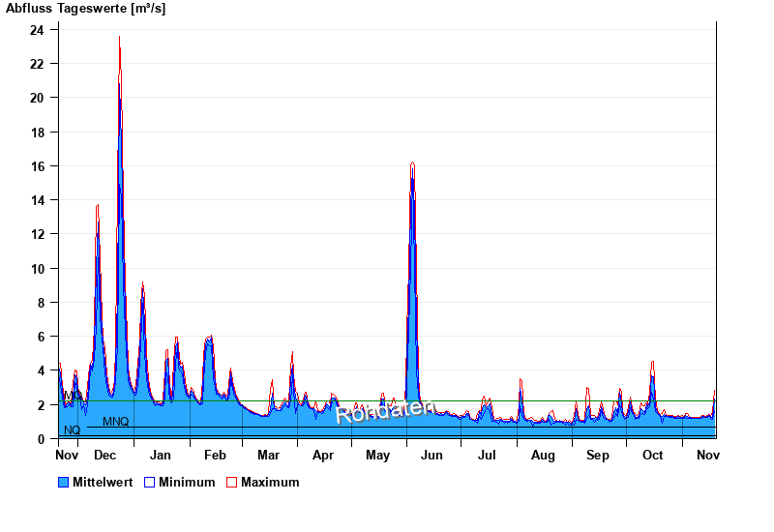This screenshot has width=774, height=532.
Task: Click the top of the June peak
Action: pyautogui.click(x=412, y=163)
